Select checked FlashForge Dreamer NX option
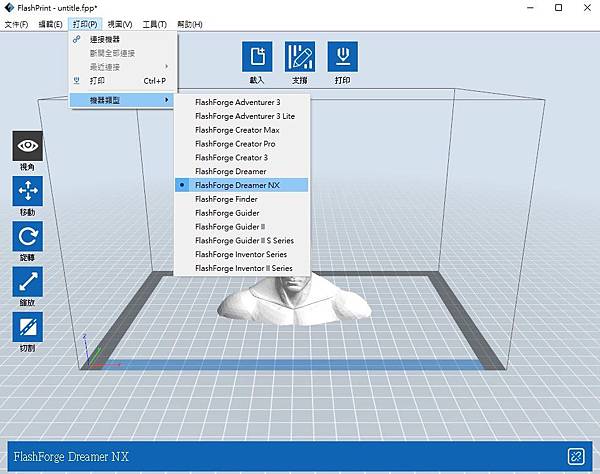The height and width of the screenshot is (474, 600). (241, 185)
